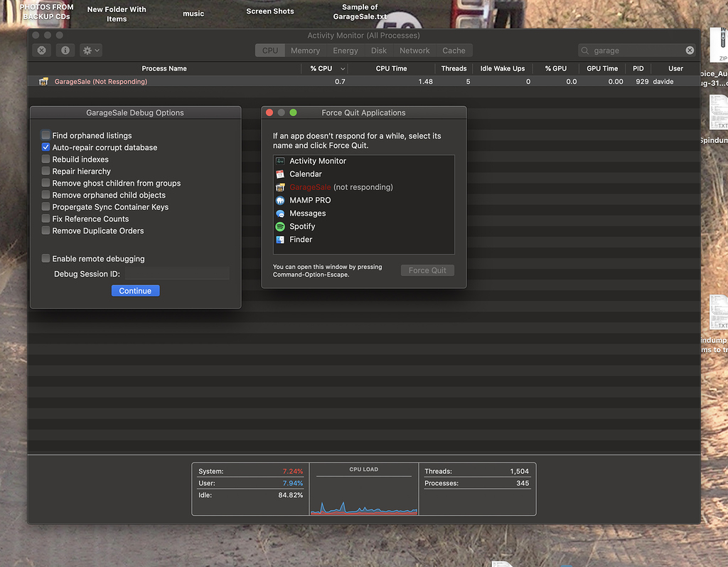The width and height of the screenshot is (728, 567).
Task: Uncheck Auto-repair corrupt database
Action: [45, 147]
